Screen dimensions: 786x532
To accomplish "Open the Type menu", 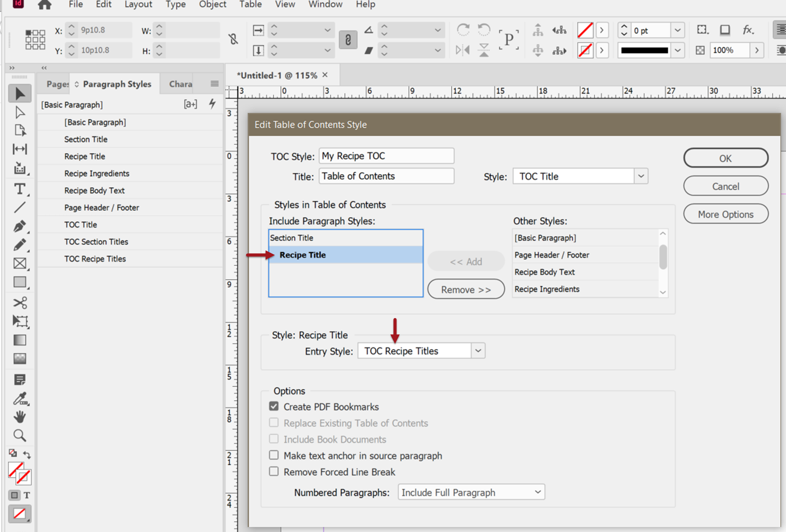I will [175, 5].
